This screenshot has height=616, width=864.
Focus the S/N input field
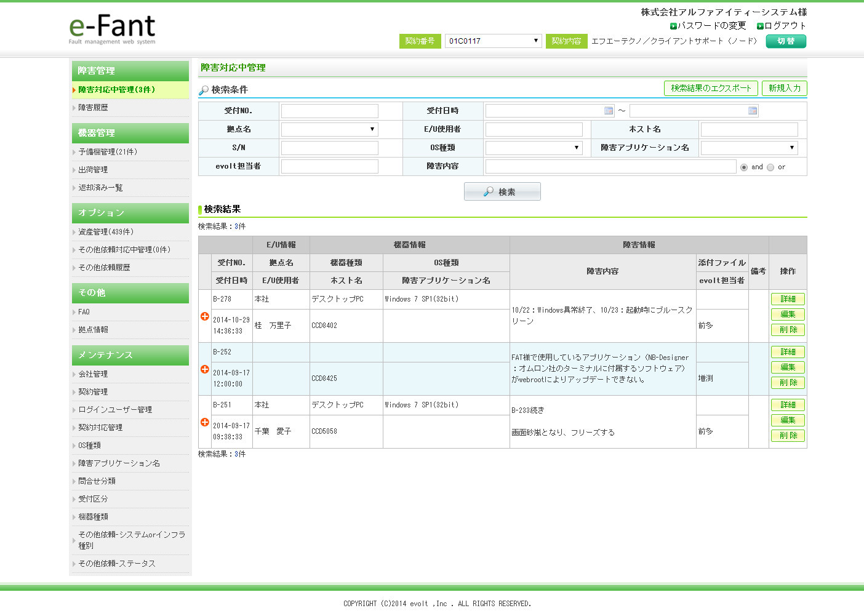pos(329,148)
